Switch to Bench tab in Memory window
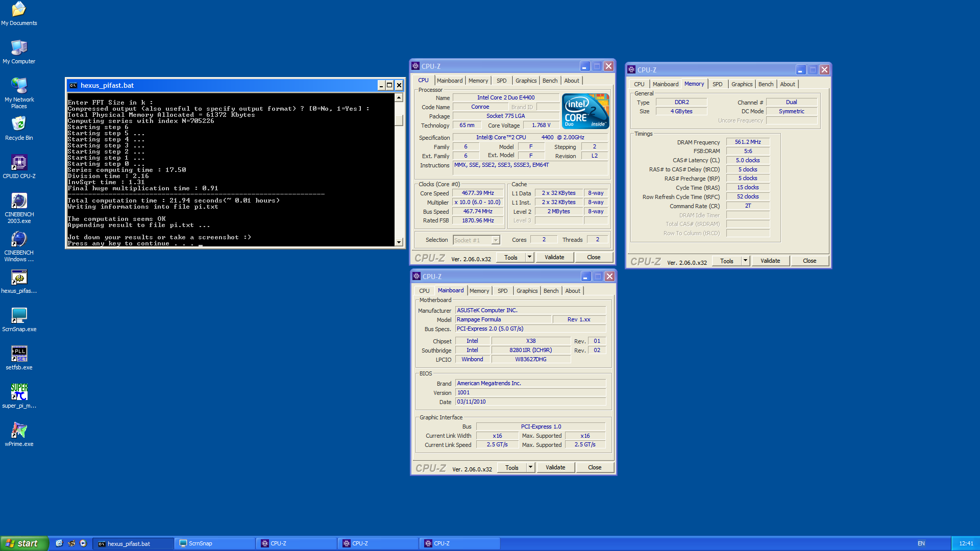The image size is (980, 551). [x=766, y=84]
